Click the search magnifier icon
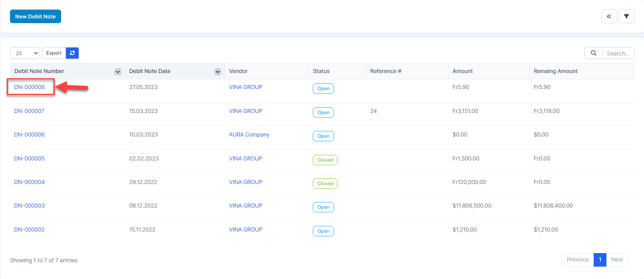 pos(593,53)
